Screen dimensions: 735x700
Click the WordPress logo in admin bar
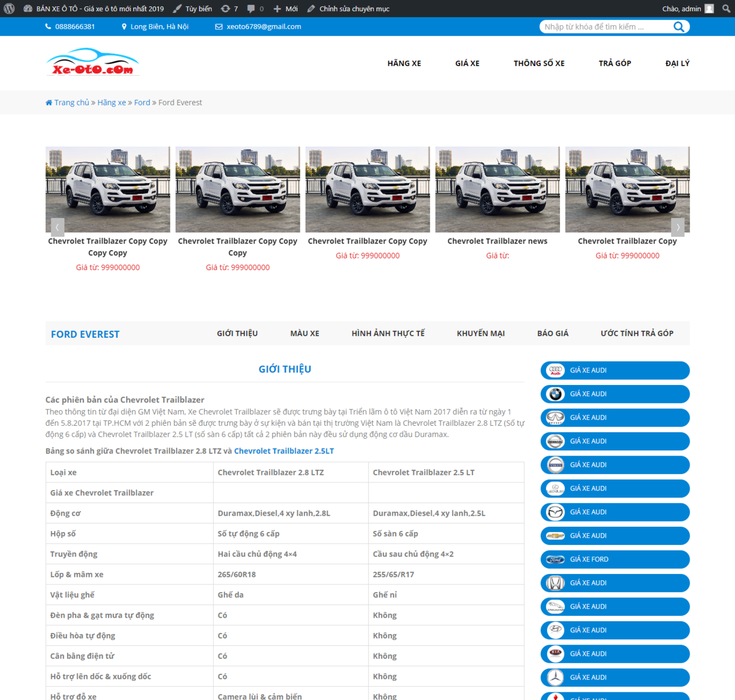click(x=9, y=9)
